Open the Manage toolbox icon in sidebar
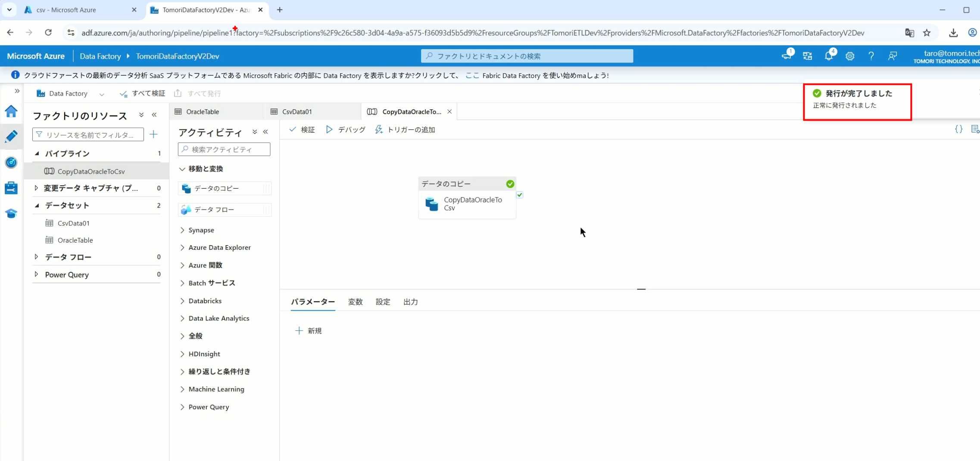This screenshot has height=461, width=980. click(x=11, y=188)
